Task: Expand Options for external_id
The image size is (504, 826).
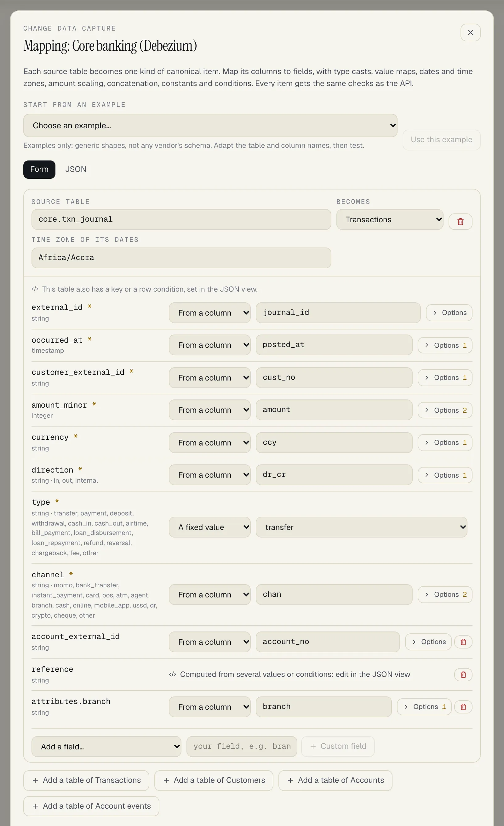Action: (x=449, y=312)
